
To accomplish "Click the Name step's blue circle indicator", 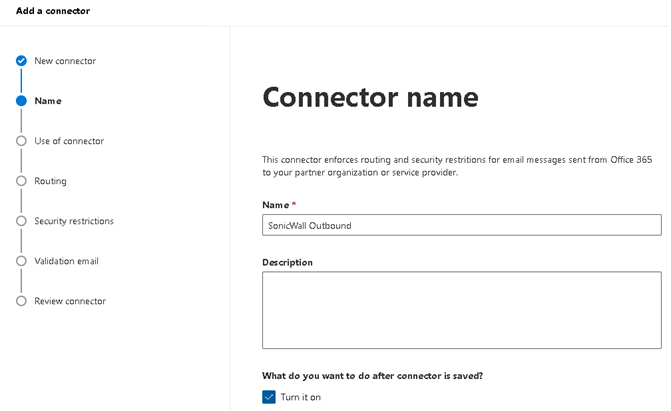I will [x=21, y=101].
